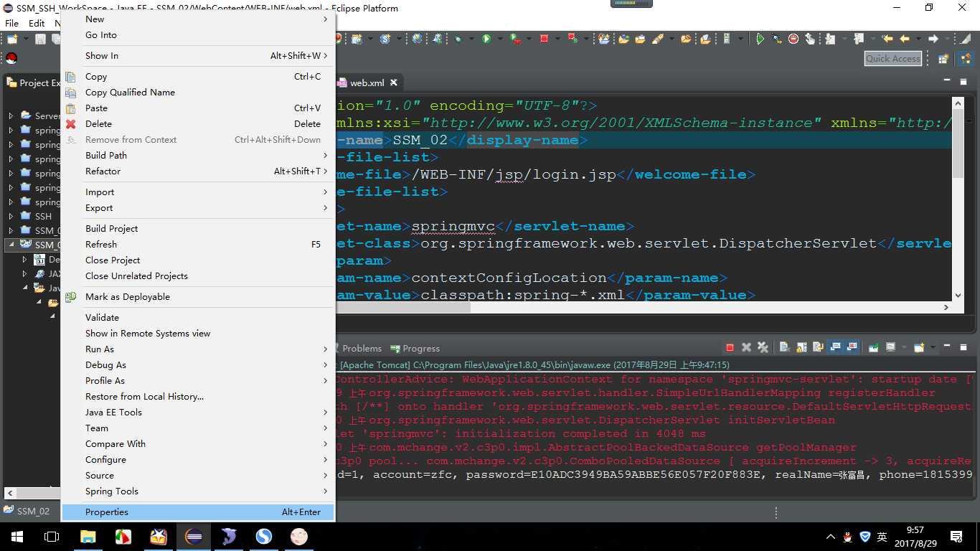
Task: Go forward with the white right arrow icon
Action: click(933, 39)
